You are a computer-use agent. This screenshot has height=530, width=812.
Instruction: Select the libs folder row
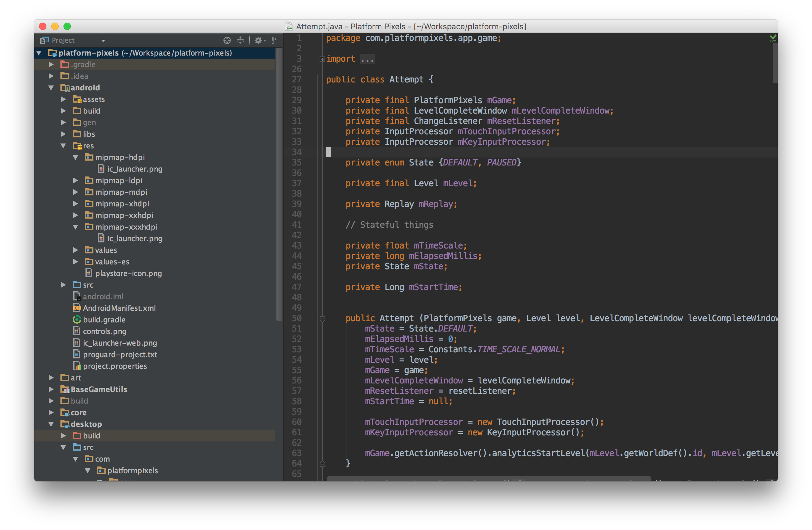click(x=155, y=134)
